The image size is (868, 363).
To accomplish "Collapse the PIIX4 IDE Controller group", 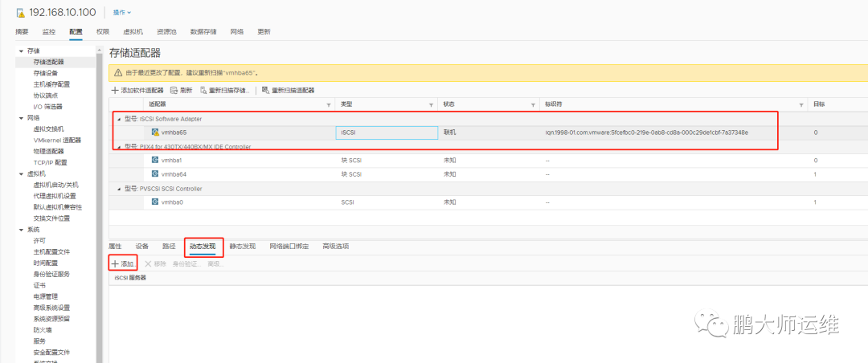I will click(x=118, y=147).
